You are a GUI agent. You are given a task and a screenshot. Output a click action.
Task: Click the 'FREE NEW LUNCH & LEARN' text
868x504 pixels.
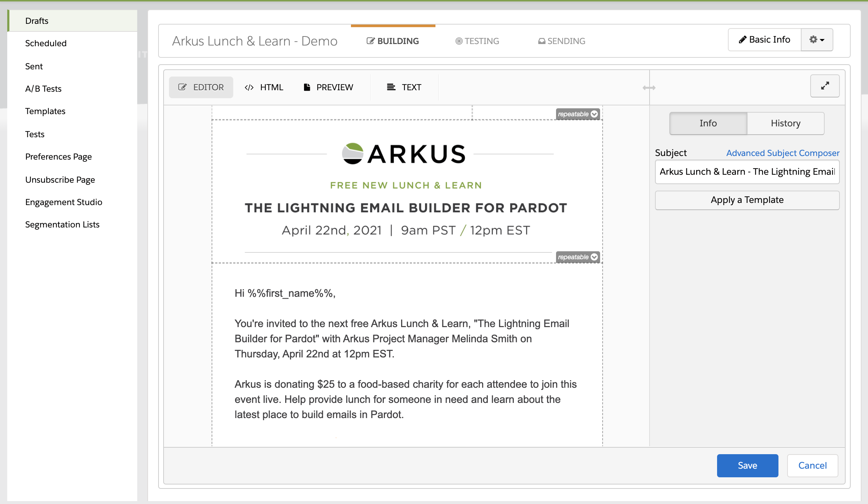(x=406, y=186)
